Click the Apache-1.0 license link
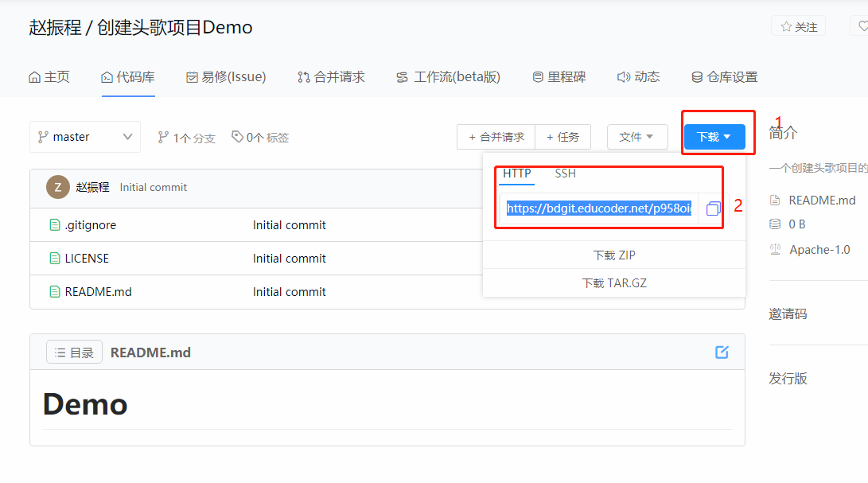The image size is (868, 483). [x=819, y=250]
